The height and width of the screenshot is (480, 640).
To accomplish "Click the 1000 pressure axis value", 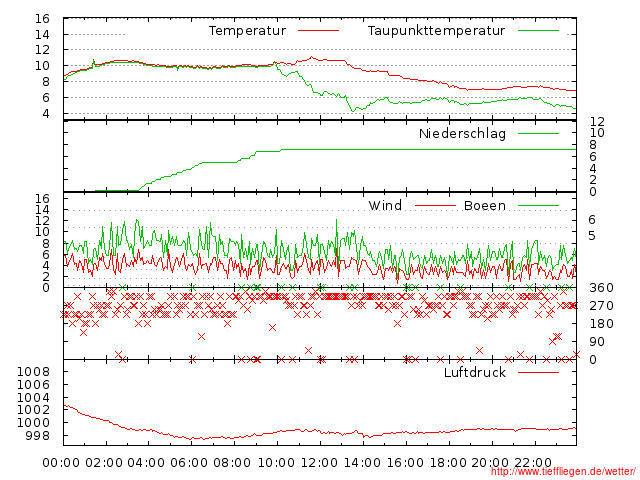I will [x=33, y=422].
